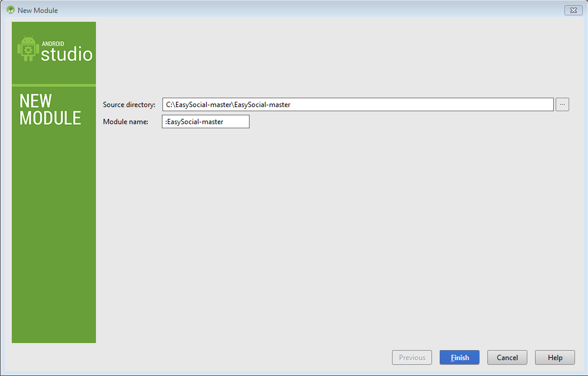588x376 pixels.
Task: Click the disabled Previous button
Action: (412, 357)
